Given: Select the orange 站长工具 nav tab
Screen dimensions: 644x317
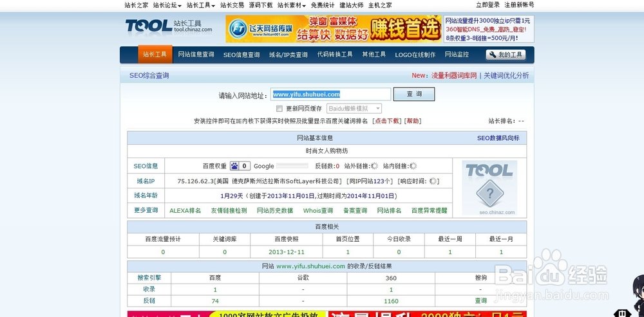Looking at the screenshot, I should pos(155,54).
